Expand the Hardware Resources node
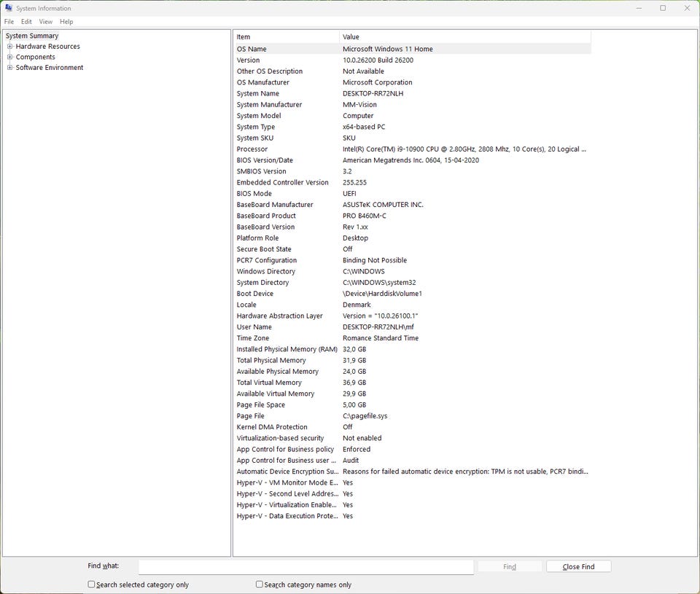700x594 pixels. [9, 47]
